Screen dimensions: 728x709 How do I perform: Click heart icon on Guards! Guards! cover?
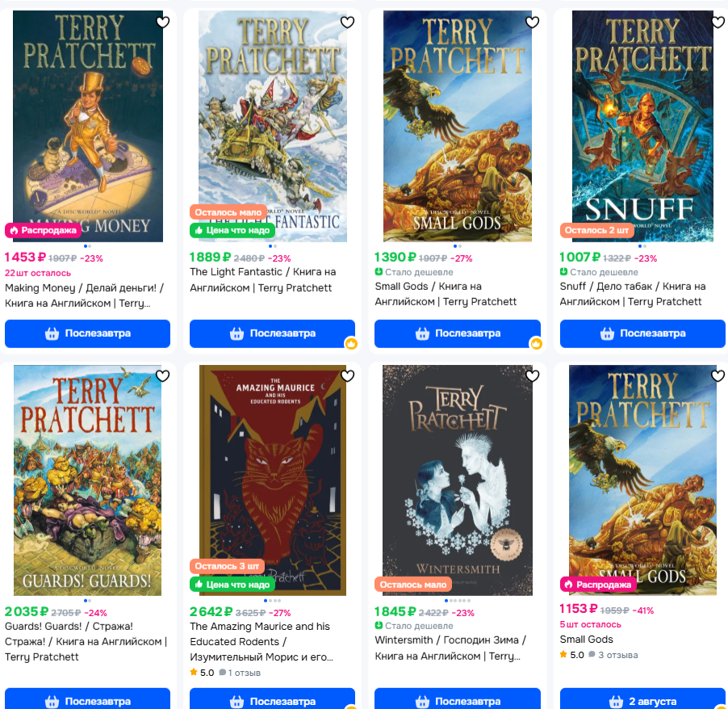tap(163, 375)
